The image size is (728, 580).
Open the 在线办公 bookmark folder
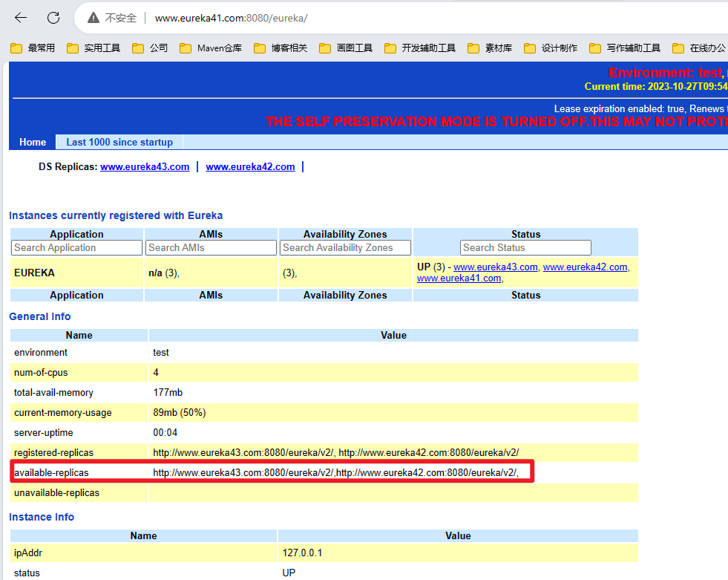699,48
